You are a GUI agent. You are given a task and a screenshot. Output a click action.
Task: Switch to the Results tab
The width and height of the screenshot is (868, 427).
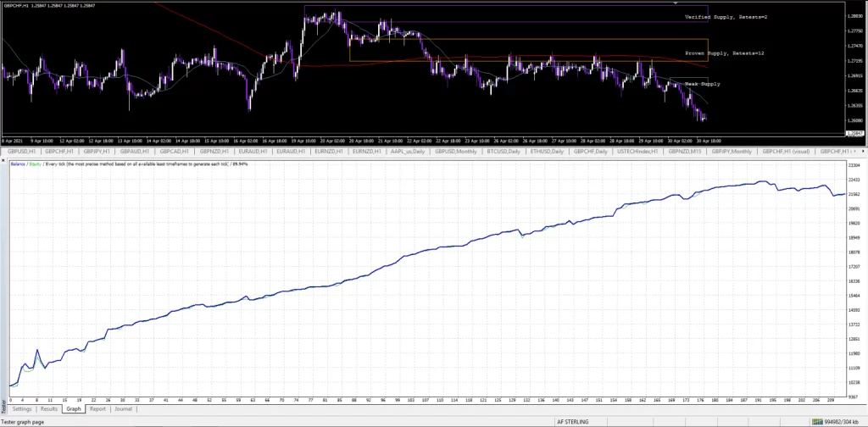[49, 408]
